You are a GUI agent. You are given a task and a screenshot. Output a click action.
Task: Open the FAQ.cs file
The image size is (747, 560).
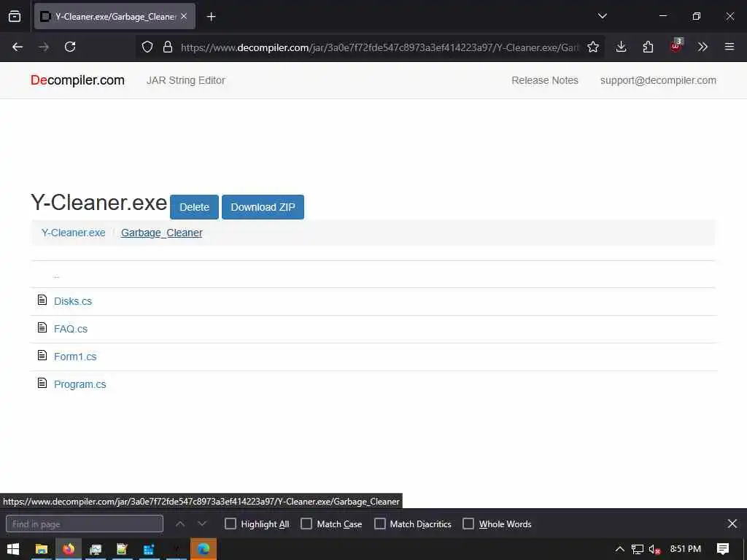point(71,329)
